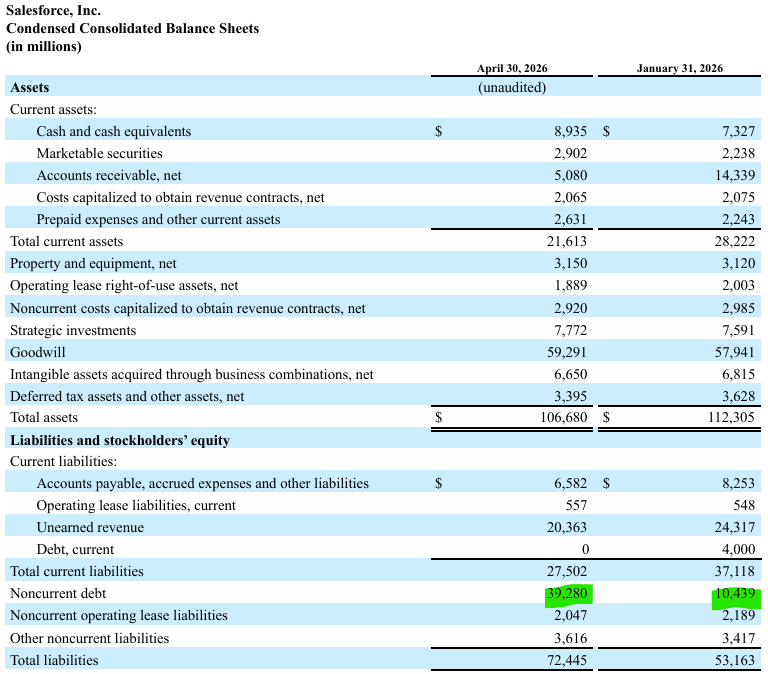Select accounts payable value 8,253
This screenshot has width=768, height=674.
point(738,483)
